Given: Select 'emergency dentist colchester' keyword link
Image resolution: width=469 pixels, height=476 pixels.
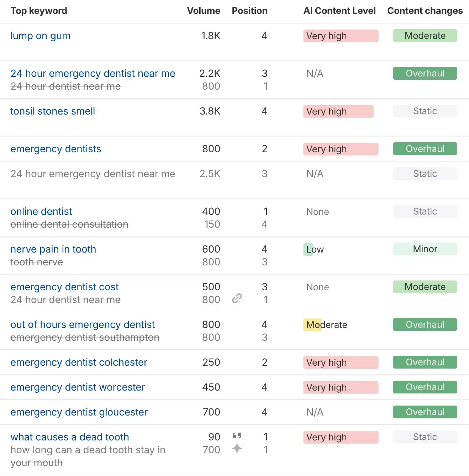Looking at the screenshot, I should click(x=79, y=363).
